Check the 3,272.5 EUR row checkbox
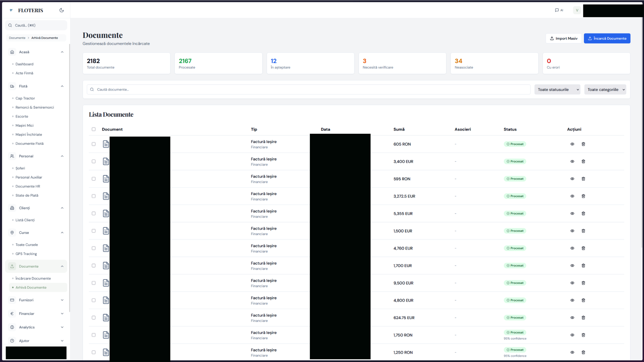Screen dimensions: 644x362 click(94, 196)
